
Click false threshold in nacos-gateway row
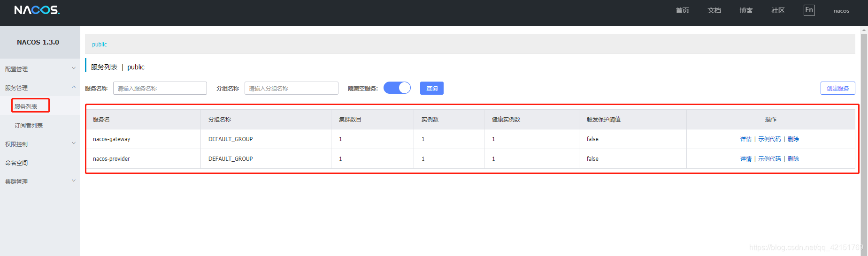(592, 139)
